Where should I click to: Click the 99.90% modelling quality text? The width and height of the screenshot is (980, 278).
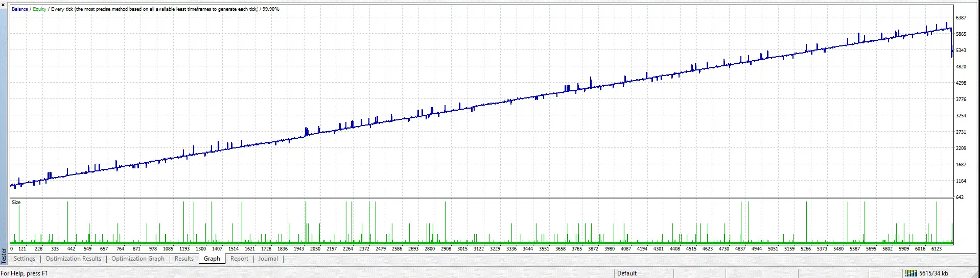point(271,9)
